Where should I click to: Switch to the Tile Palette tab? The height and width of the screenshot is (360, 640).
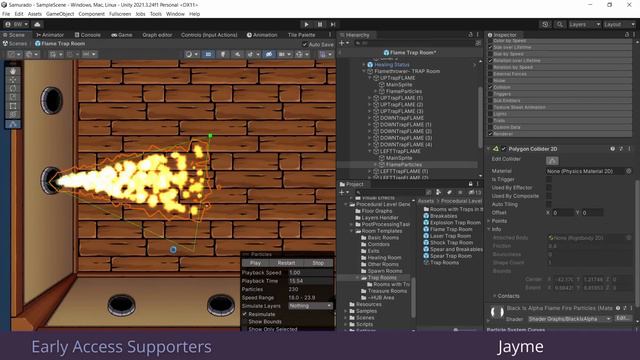click(x=301, y=35)
